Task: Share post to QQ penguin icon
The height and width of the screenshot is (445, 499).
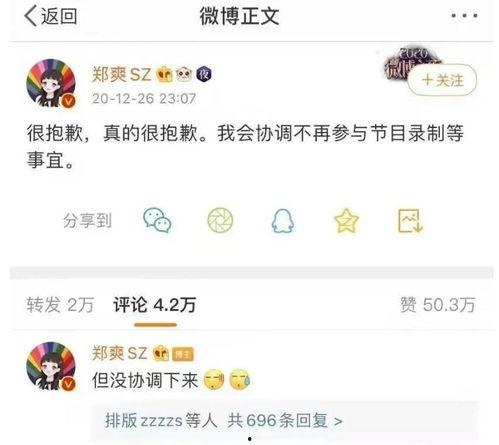Action: (x=283, y=221)
